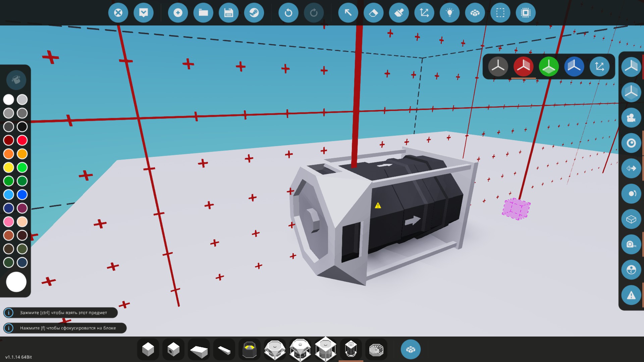The image size is (644, 362).
Task: Click the upper axis view icon on right sidebar
Action: pyautogui.click(x=631, y=66)
